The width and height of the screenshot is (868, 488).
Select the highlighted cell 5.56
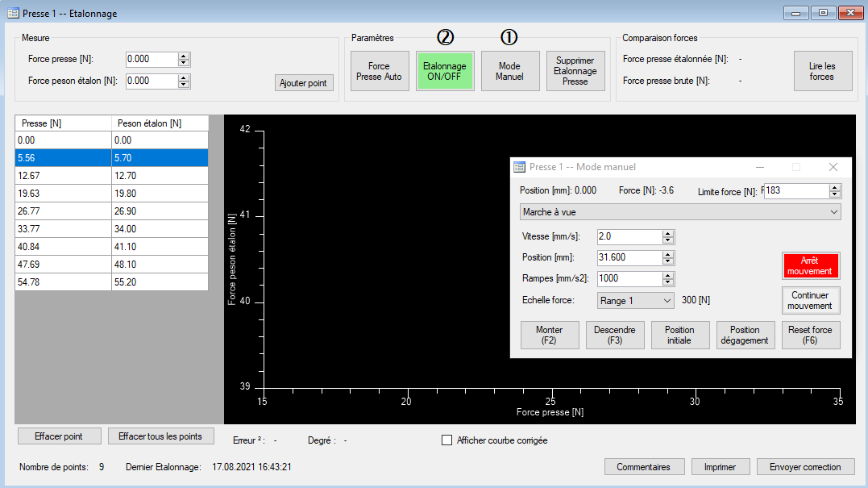[64, 158]
